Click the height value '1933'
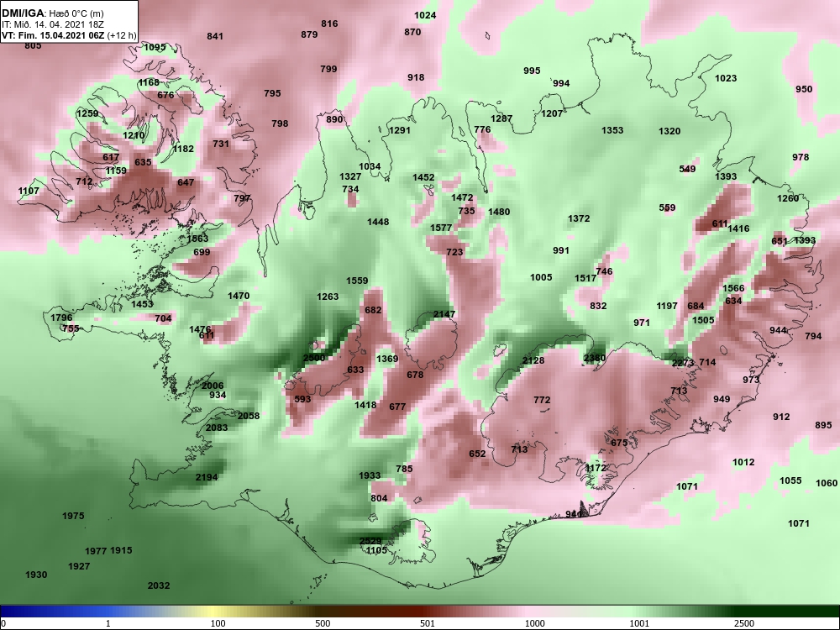 [x=370, y=475]
